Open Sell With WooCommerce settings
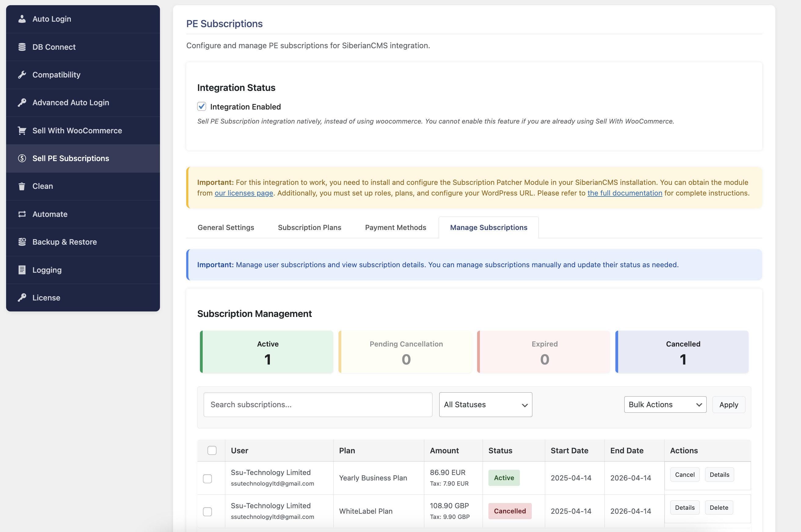Image resolution: width=801 pixels, height=532 pixels. [x=83, y=131]
